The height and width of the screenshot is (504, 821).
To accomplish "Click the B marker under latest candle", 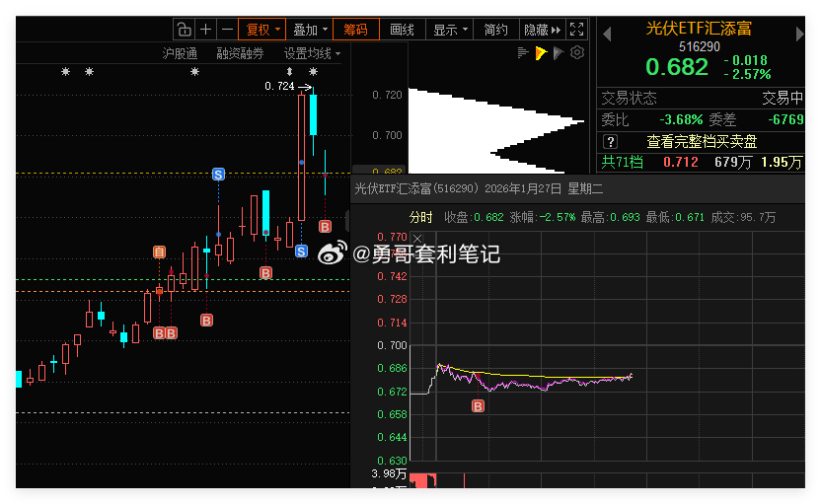I will click(x=326, y=227).
